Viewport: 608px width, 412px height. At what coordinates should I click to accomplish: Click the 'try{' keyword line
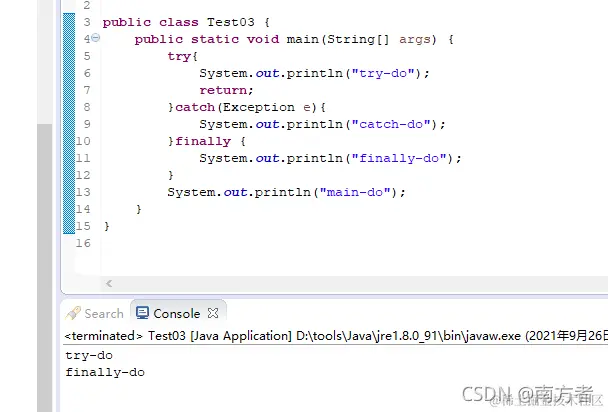(183, 56)
